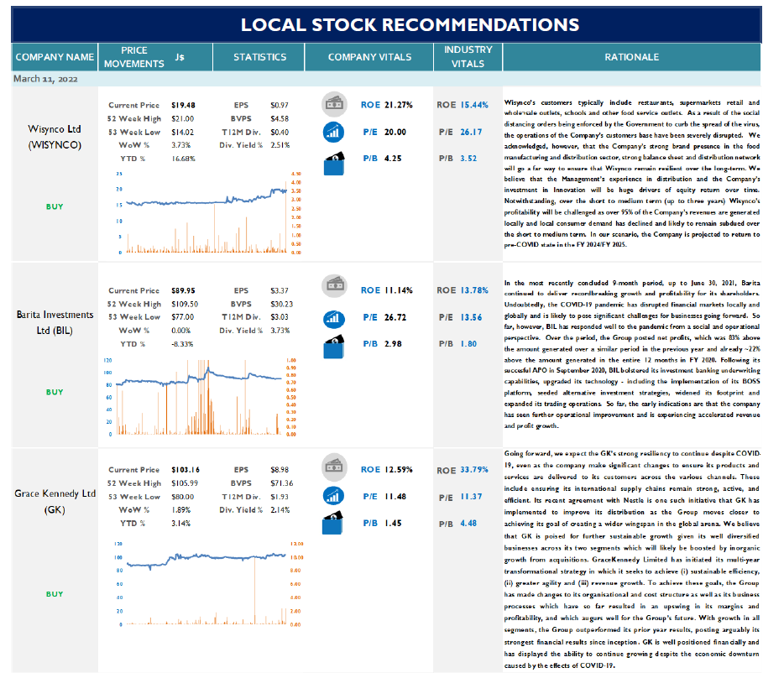Click Grace Kennedy T12M dividend $1.93
This screenshot has height=673, width=784.
[280, 497]
